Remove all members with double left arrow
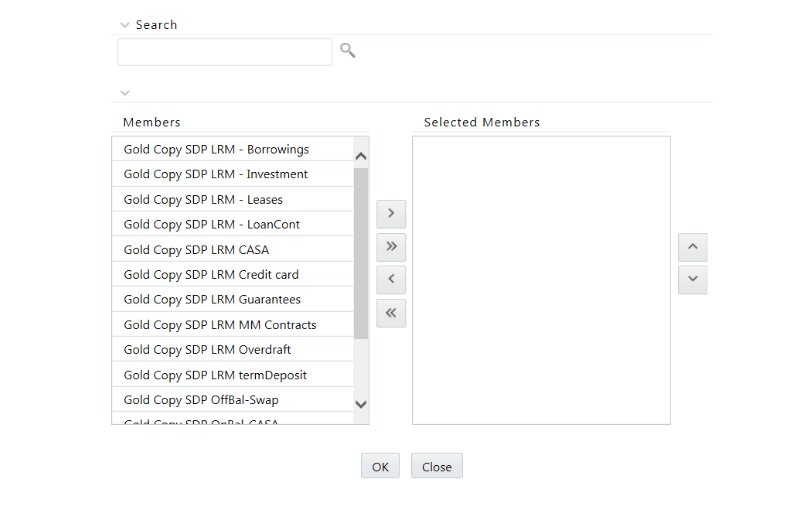The width and height of the screenshot is (797, 513). coord(391,313)
